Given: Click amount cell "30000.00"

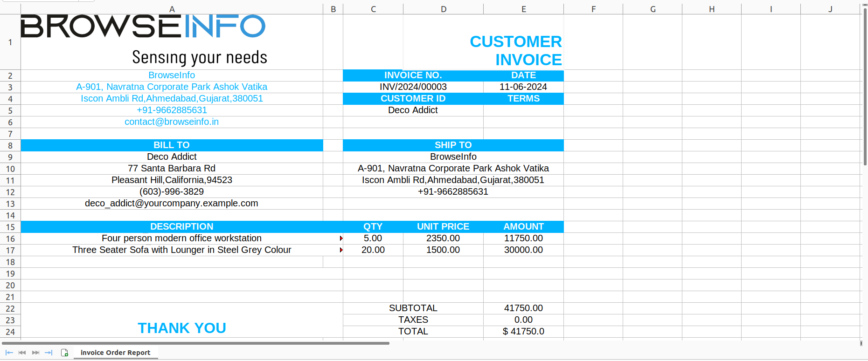Looking at the screenshot, I should pyautogui.click(x=523, y=250).
